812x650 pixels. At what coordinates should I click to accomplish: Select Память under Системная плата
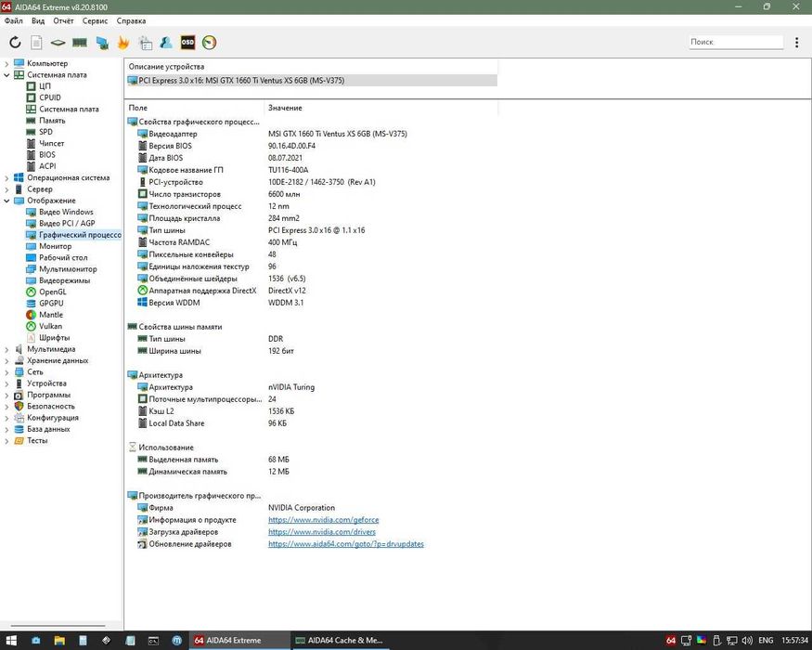click(52, 121)
